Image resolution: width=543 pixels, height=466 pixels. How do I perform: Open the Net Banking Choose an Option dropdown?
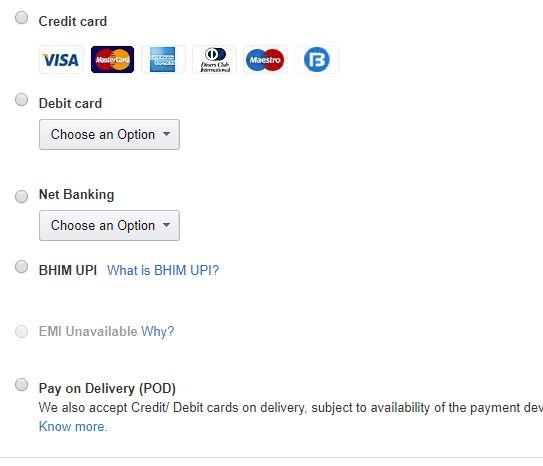[x=109, y=225]
